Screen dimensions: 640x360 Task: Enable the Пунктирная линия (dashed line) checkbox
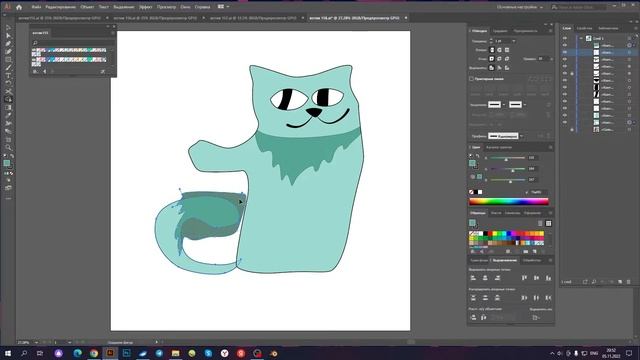pyautogui.click(x=471, y=79)
